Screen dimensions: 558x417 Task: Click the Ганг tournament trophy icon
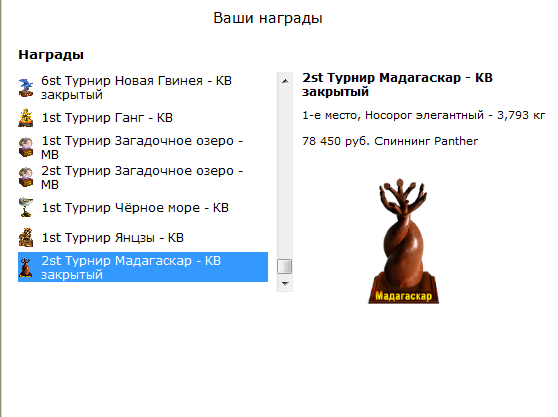[26, 118]
